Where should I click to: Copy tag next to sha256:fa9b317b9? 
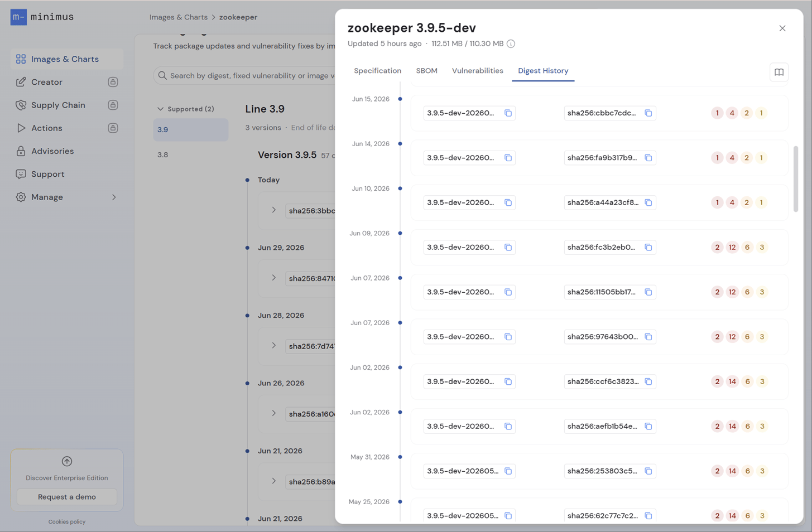point(508,158)
